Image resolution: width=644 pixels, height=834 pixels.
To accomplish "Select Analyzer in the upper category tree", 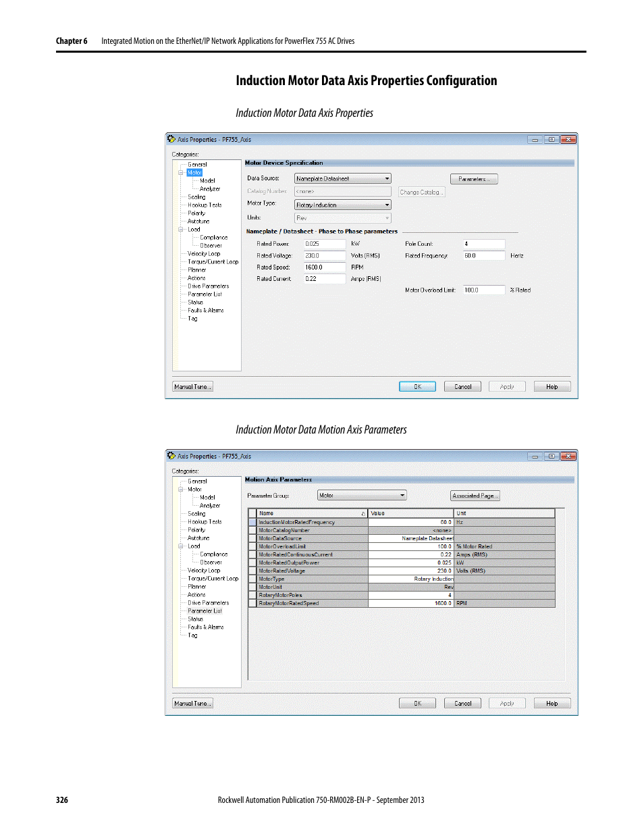I will pyautogui.click(x=210, y=189).
